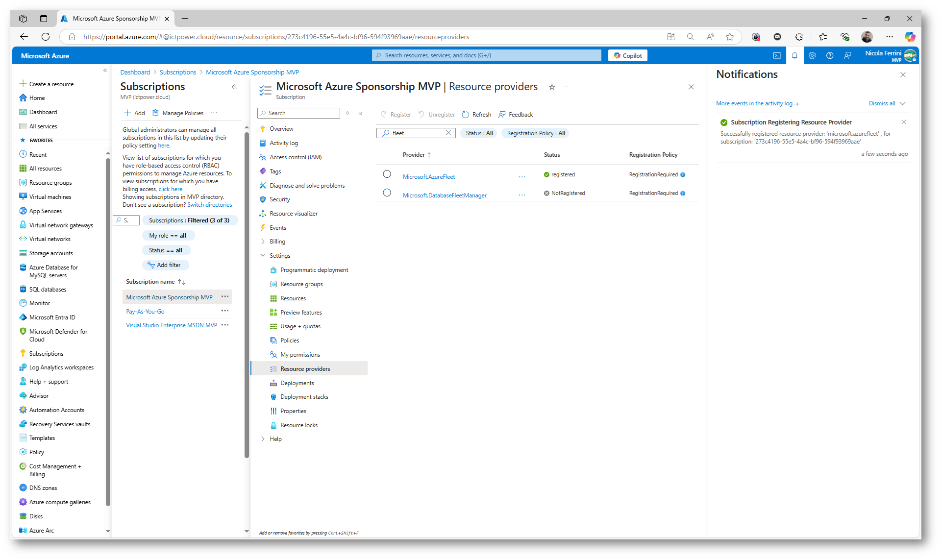
Task: Open Azure compute galleries in sidebar
Action: click(x=60, y=502)
